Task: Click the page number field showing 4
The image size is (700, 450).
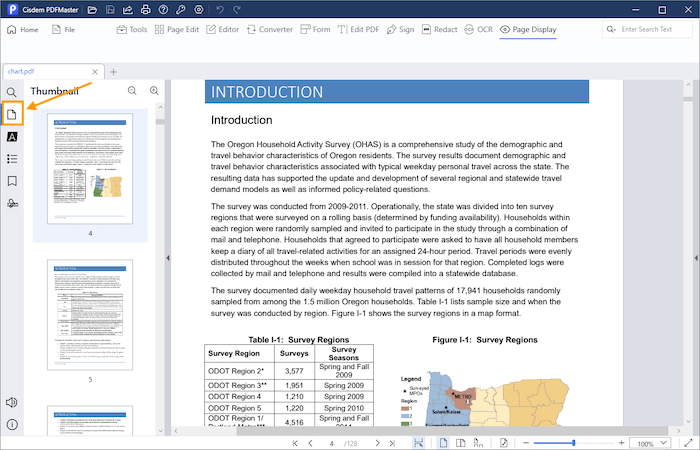Action: pyautogui.click(x=331, y=443)
